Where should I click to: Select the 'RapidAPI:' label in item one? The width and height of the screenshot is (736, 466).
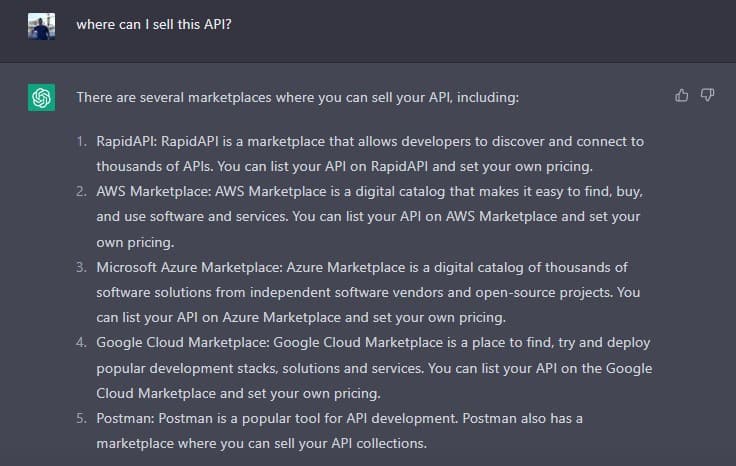click(126, 141)
